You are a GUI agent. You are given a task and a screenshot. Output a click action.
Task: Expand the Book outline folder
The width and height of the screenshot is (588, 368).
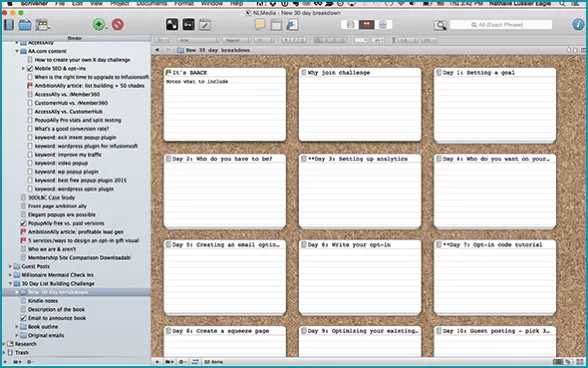pyautogui.click(x=17, y=327)
